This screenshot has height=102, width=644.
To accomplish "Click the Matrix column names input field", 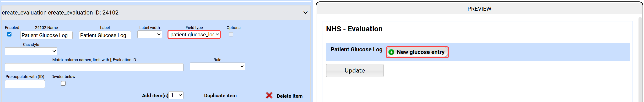I will [x=94, y=67].
